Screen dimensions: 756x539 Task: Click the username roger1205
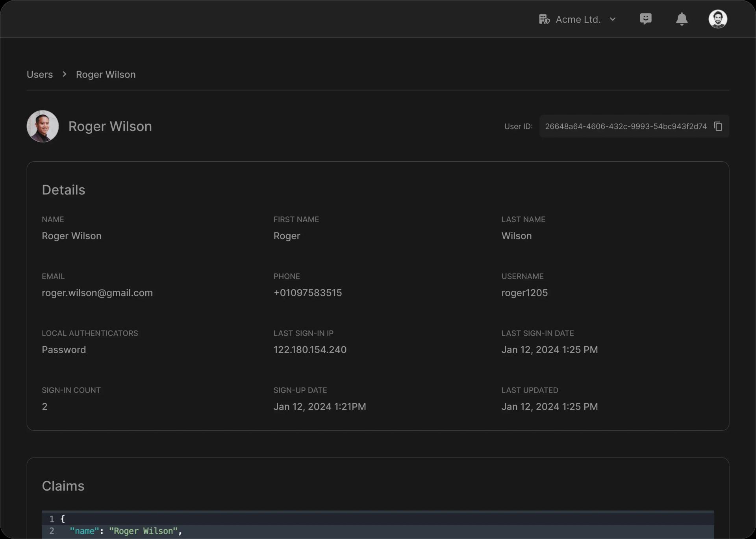(524, 293)
